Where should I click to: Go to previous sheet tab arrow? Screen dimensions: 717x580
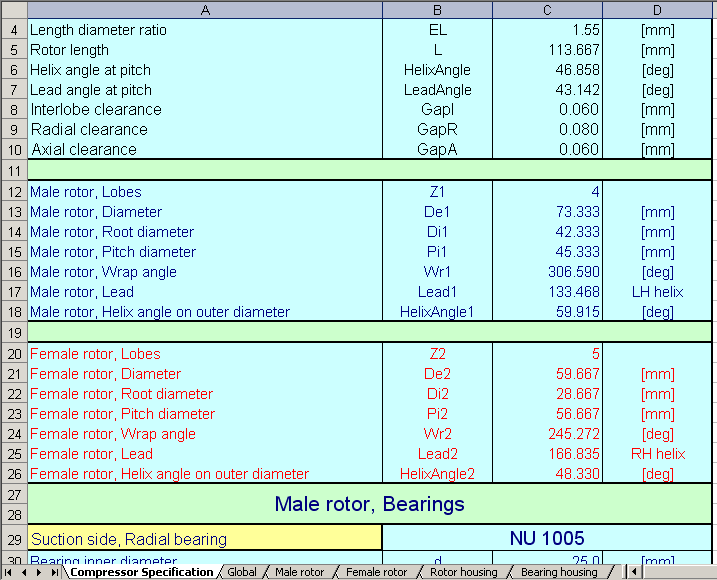24,572
